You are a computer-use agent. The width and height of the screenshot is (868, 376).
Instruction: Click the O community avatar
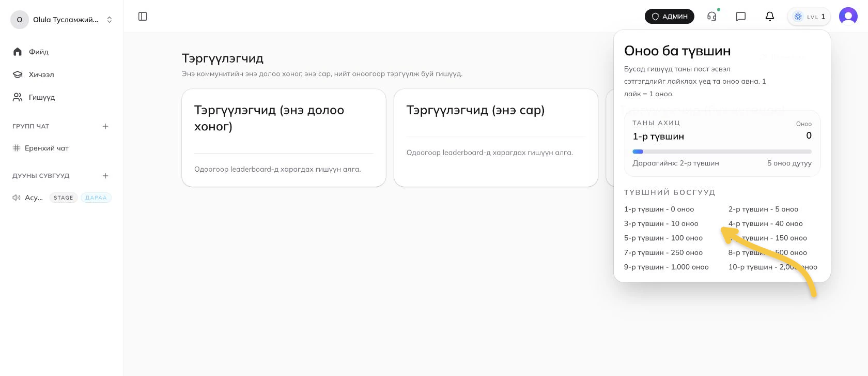click(x=20, y=20)
